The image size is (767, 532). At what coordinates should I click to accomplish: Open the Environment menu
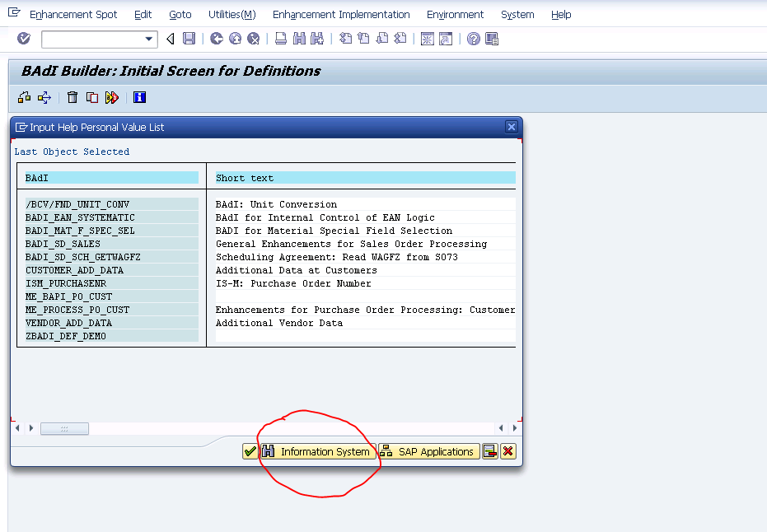tap(455, 14)
